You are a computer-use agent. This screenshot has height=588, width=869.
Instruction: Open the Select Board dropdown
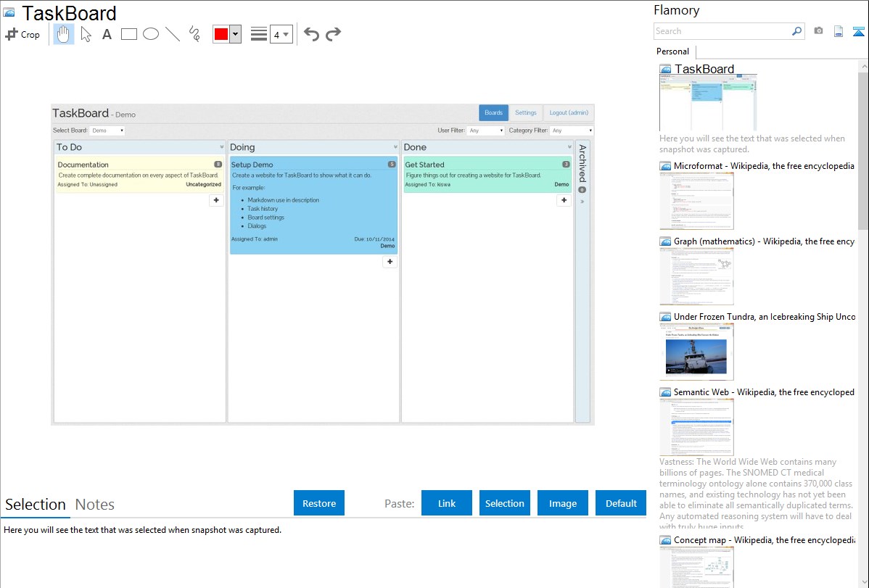click(107, 131)
